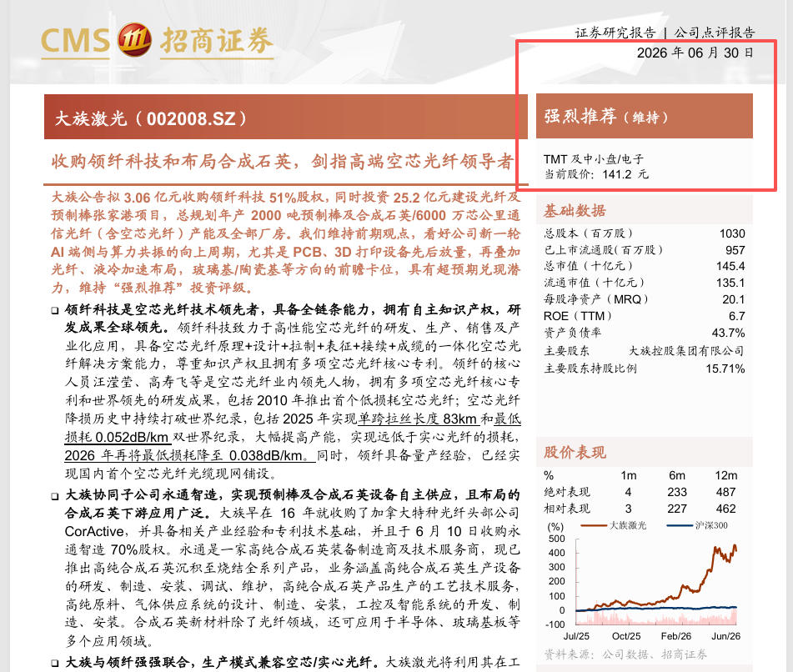
Task: Click the 6m column header
Action: pyautogui.click(x=677, y=476)
